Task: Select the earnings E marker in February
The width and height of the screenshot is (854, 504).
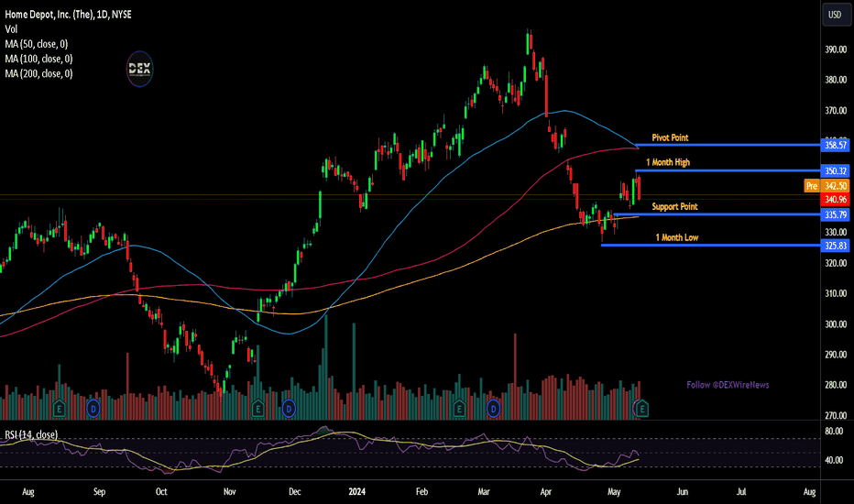Action: [x=459, y=408]
